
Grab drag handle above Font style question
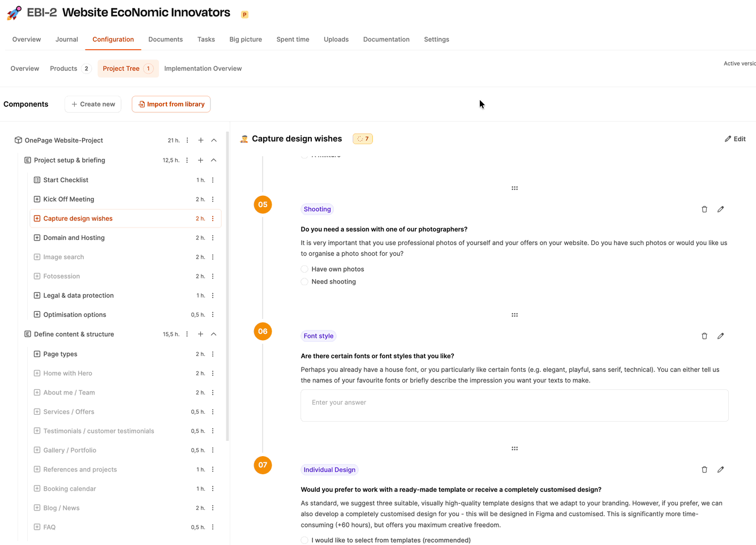tap(514, 315)
